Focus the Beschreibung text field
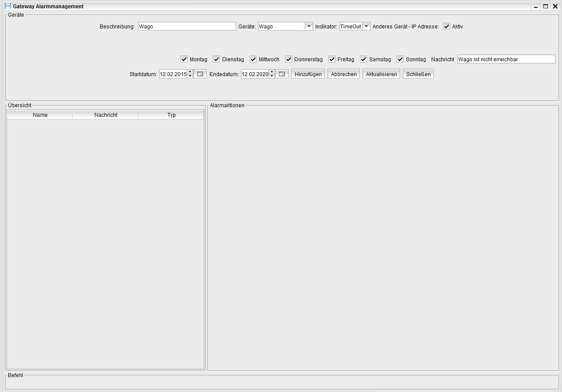 click(x=187, y=27)
